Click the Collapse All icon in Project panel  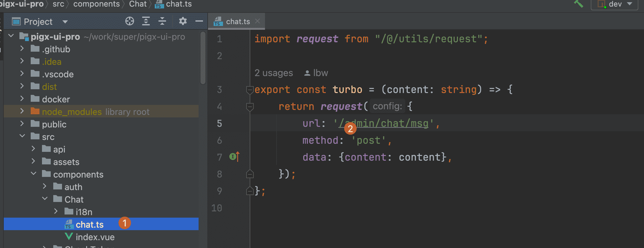click(x=162, y=21)
